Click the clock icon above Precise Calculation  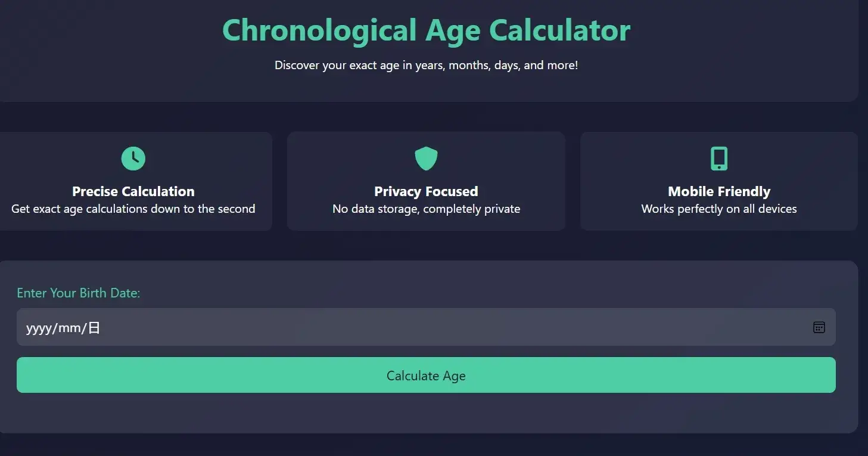pyautogui.click(x=133, y=158)
